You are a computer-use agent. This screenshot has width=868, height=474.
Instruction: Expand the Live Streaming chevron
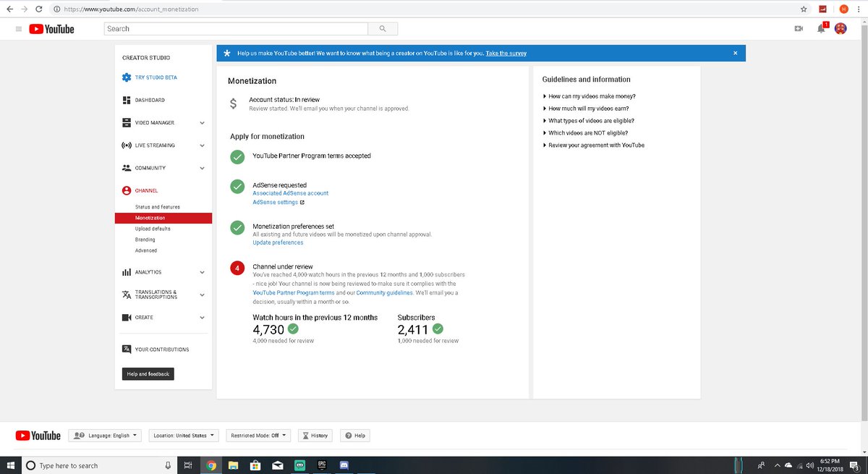click(202, 145)
